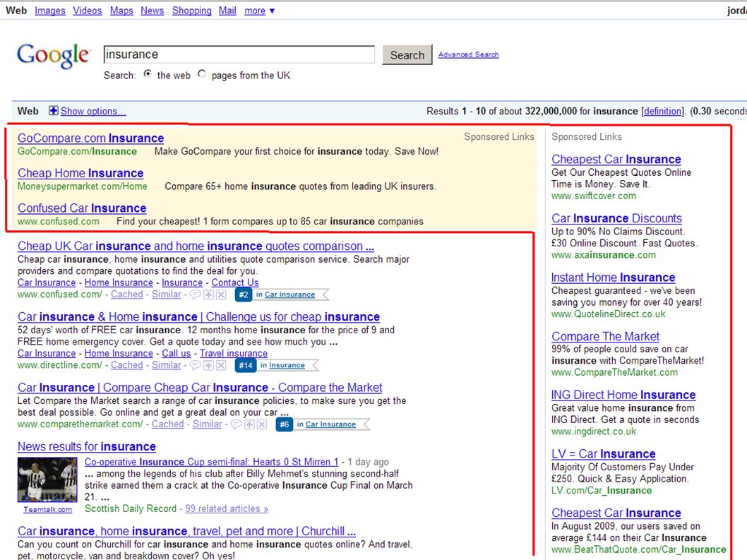Screen dimensions: 747x560
Task: Expand Show options panel
Action: (x=93, y=111)
